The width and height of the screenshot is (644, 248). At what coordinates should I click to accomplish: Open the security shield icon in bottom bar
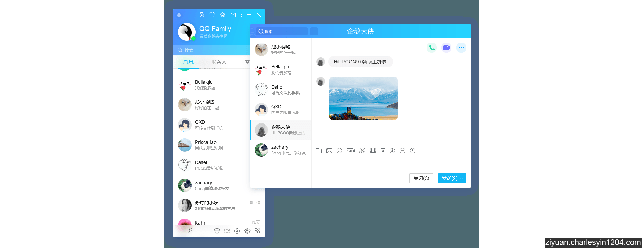pos(217,231)
